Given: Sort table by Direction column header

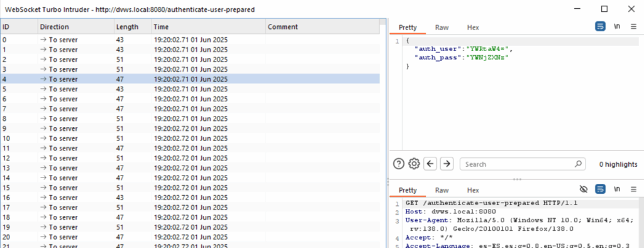Looking at the screenshot, I should 75,26.
